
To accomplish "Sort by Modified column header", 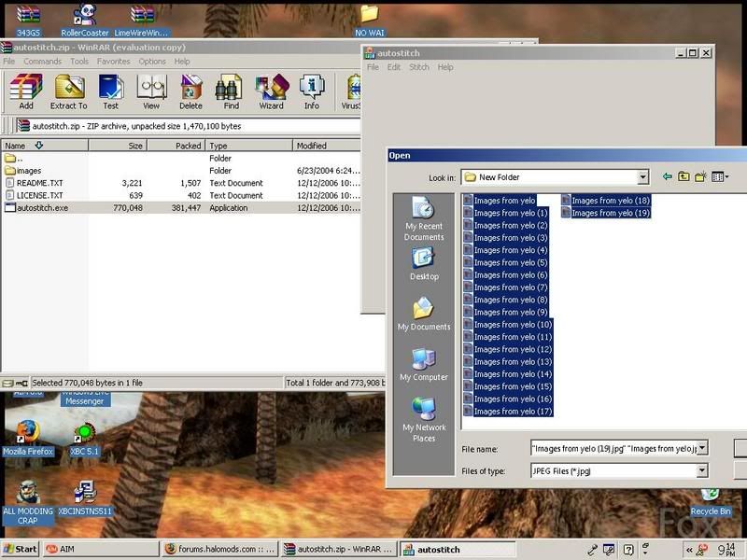I will (327, 146).
